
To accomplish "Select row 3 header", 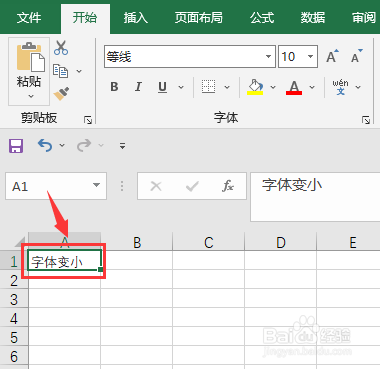I will tap(14, 298).
